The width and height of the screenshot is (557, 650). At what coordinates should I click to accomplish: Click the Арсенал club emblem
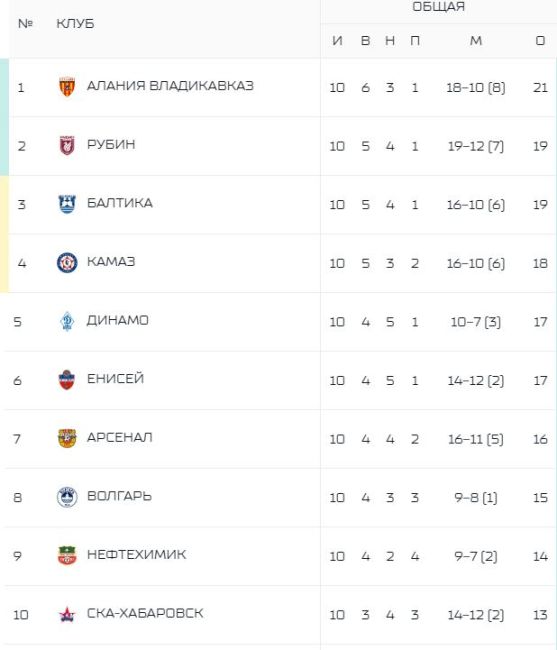67,439
